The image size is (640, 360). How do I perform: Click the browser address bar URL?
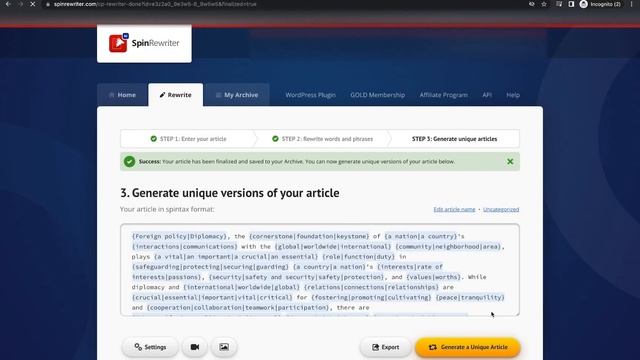155,4
